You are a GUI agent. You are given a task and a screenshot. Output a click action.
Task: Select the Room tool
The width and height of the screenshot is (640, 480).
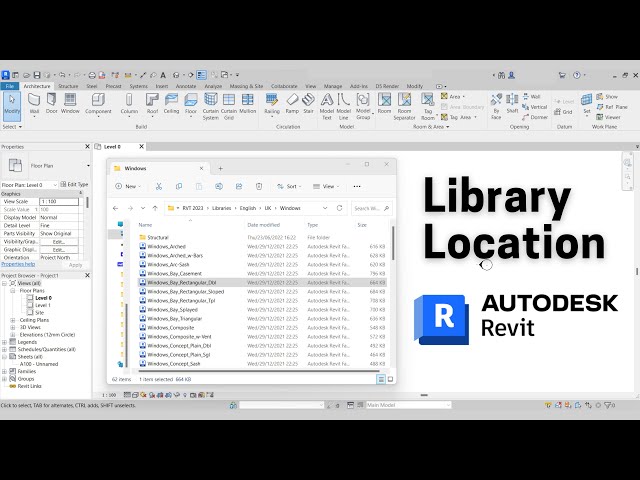coord(384,104)
